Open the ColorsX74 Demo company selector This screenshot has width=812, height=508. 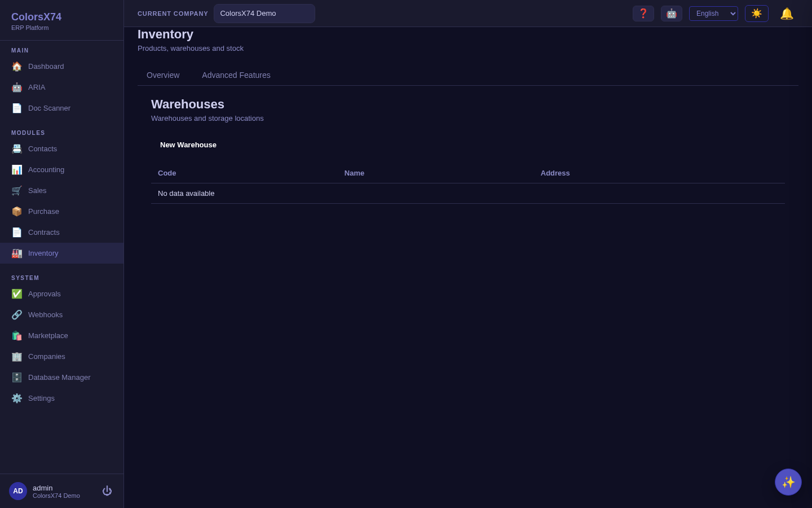pos(264,14)
